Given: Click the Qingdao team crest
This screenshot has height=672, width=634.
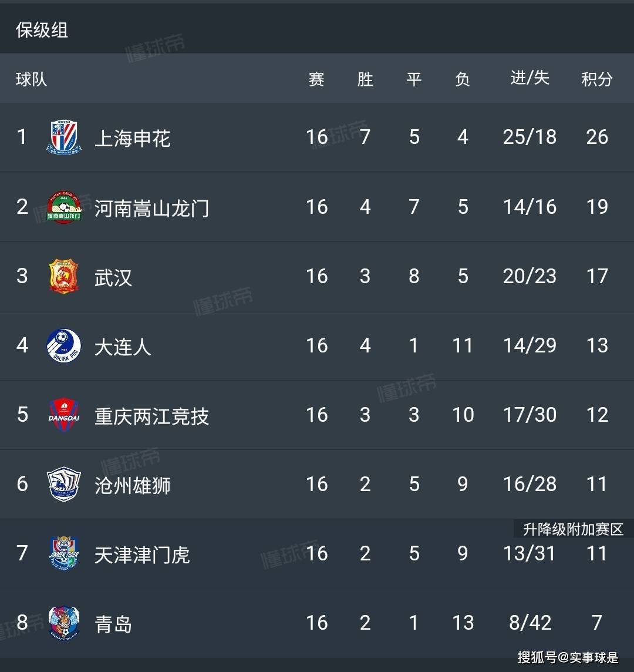Looking at the screenshot, I should click(x=64, y=623).
